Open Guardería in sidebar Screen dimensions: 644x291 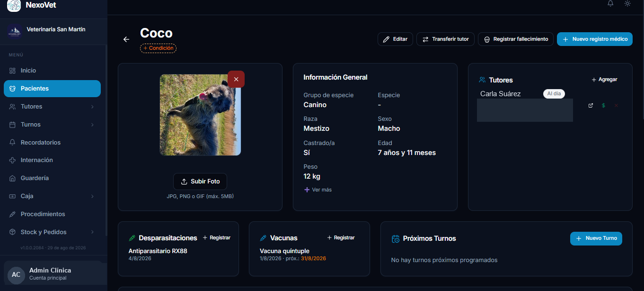coord(52,178)
